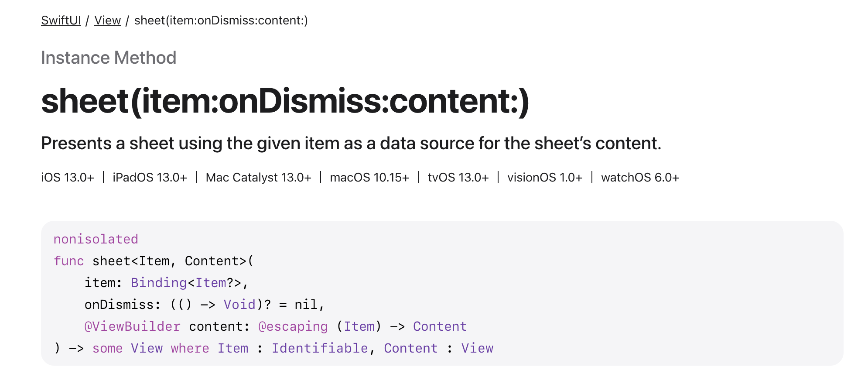Click the @ViewBuilder attribute in the declaration
The height and width of the screenshot is (384, 868).
[132, 326]
